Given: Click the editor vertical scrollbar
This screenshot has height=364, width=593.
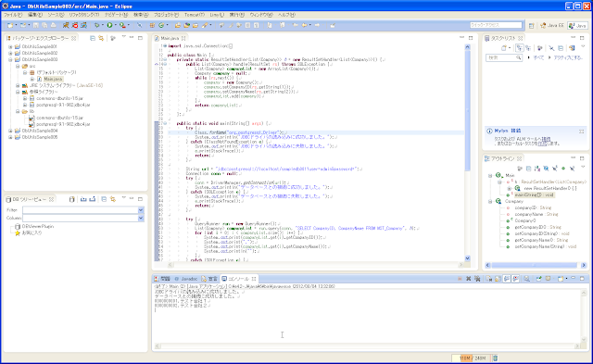Looking at the screenshot, I should pos(467,152).
